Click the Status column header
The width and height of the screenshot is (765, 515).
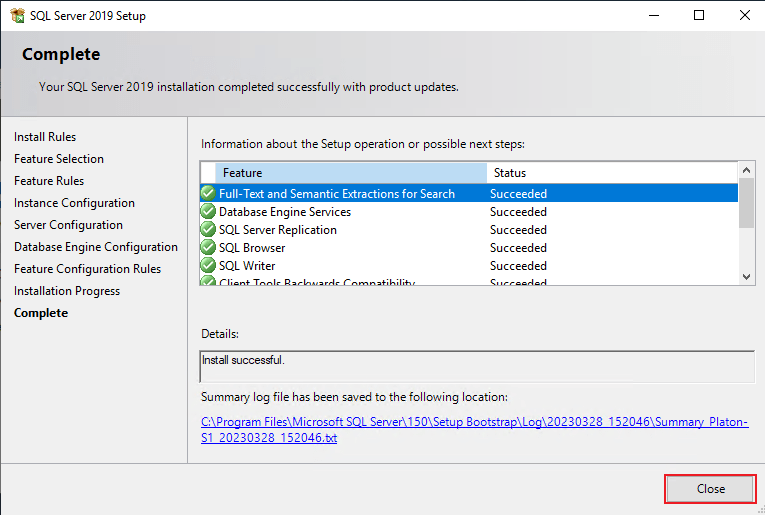(610, 173)
